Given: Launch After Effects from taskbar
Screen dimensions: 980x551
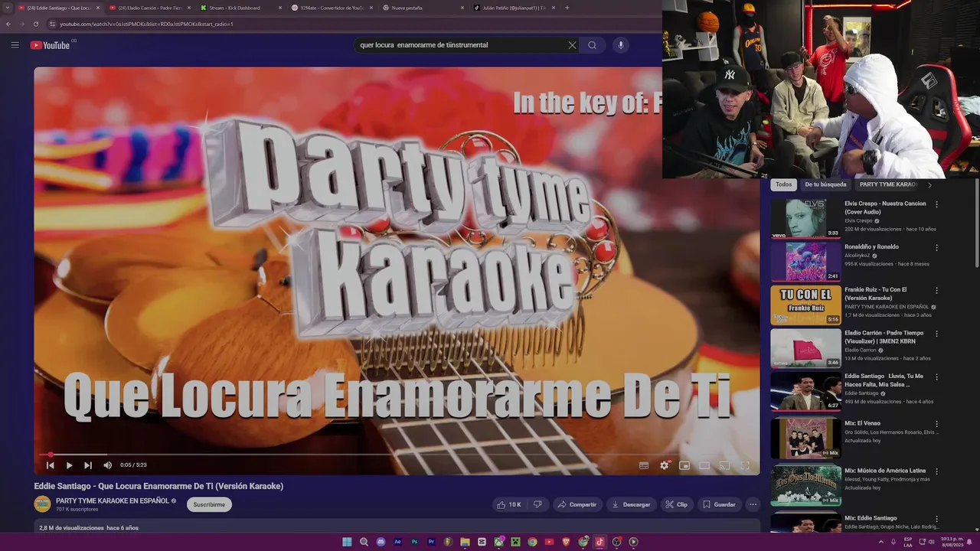Looking at the screenshot, I should [398, 542].
